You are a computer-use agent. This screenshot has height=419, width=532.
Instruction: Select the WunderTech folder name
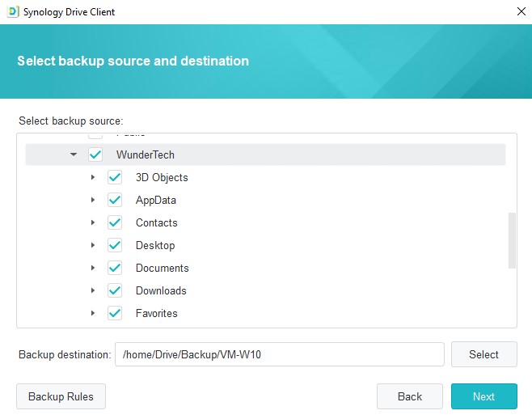[x=146, y=154]
